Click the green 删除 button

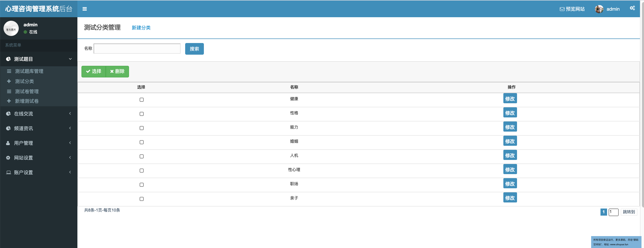coord(117,72)
